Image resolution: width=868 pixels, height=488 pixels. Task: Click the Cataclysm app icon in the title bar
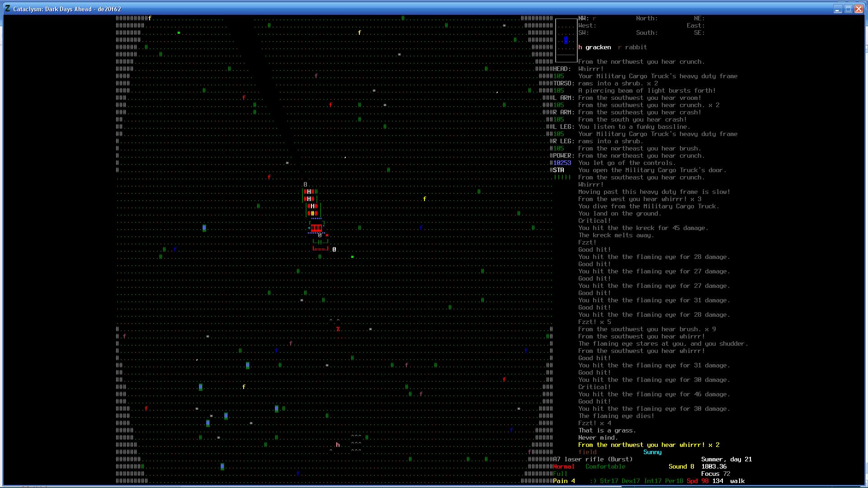click(8, 9)
